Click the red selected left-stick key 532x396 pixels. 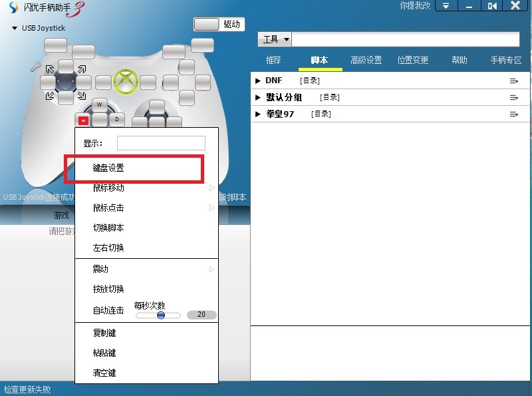point(83,120)
